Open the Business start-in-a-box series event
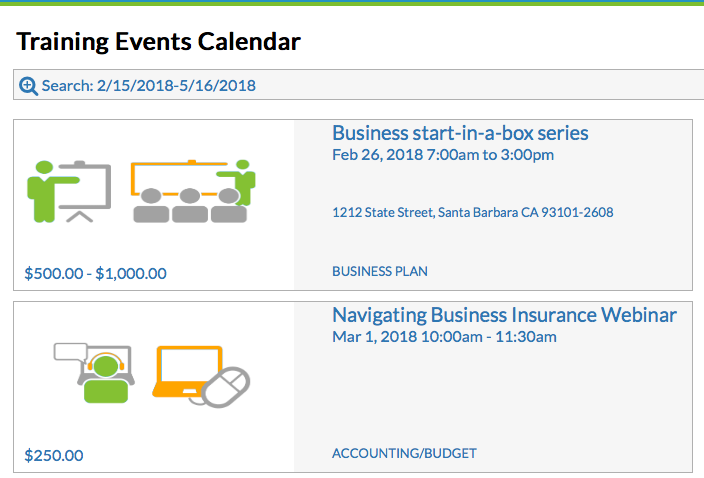 click(460, 133)
